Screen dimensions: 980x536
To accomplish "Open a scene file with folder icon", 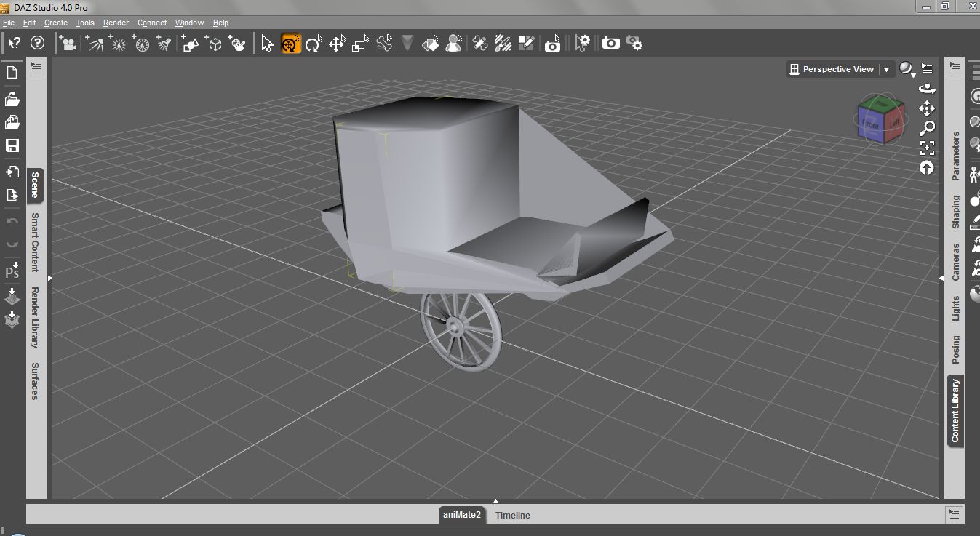I will [12, 98].
